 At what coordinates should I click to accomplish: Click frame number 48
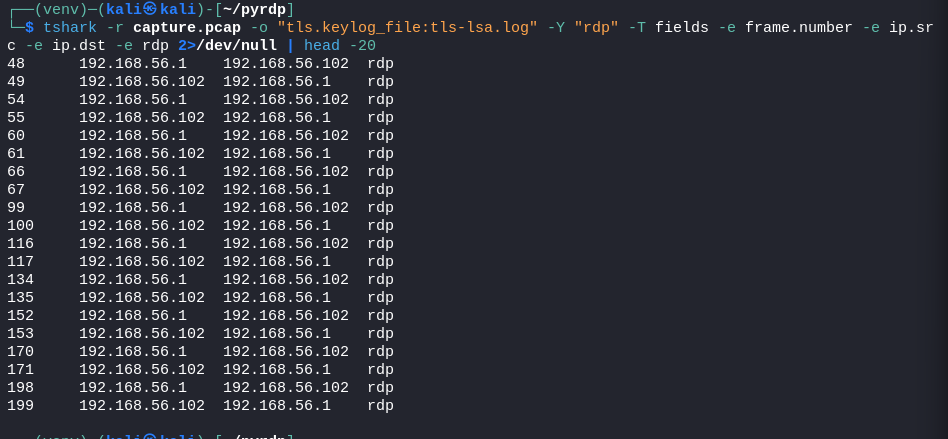click(16, 63)
